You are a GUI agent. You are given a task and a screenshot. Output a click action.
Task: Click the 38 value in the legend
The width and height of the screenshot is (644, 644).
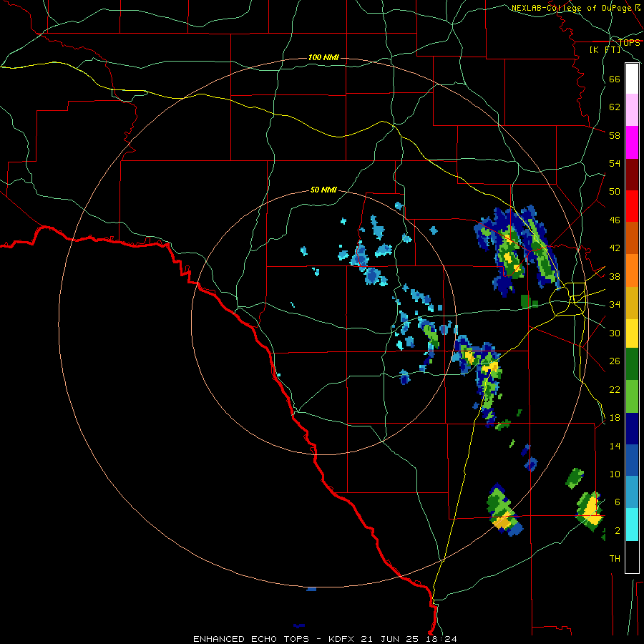click(615, 276)
